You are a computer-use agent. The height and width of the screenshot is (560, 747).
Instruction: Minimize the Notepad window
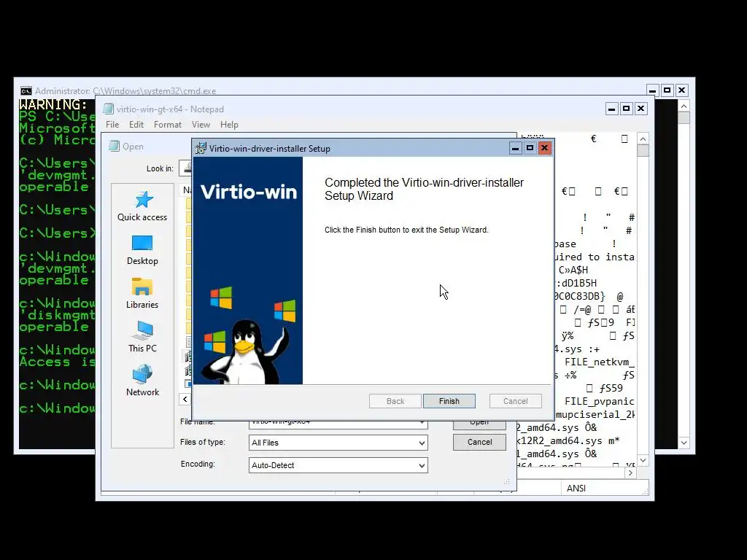[x=612, y=109]
